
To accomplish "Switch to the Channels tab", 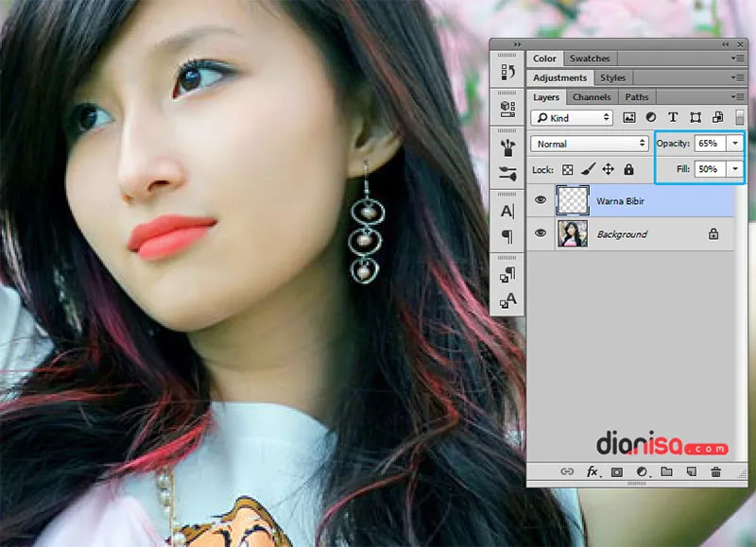I will 592,96.
